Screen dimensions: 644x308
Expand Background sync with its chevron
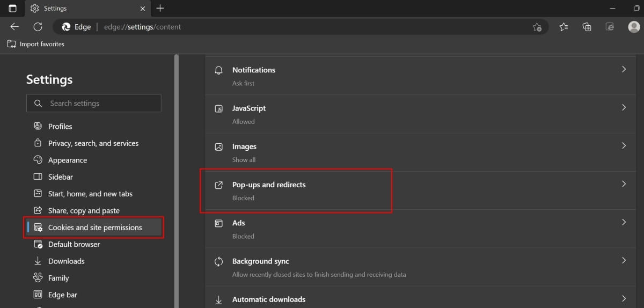click(x=624, y=260)
